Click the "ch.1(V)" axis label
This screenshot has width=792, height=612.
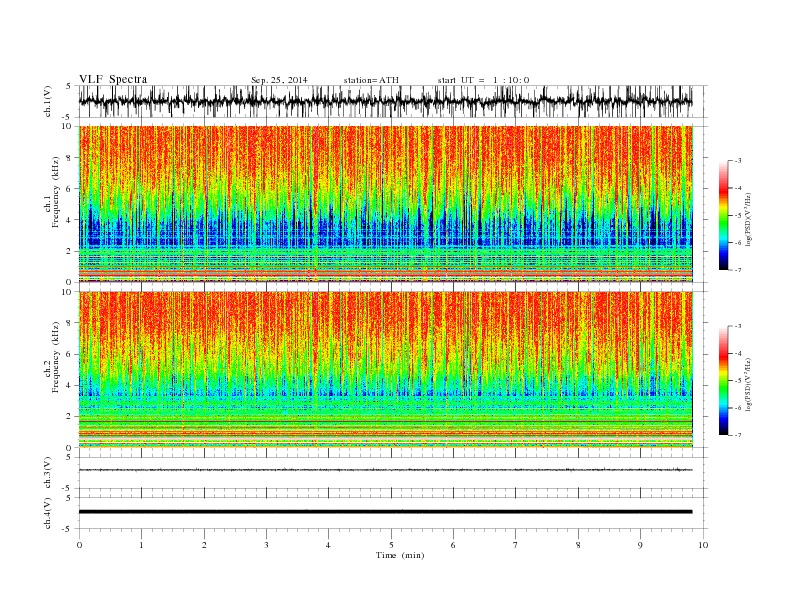pos(48,101)
